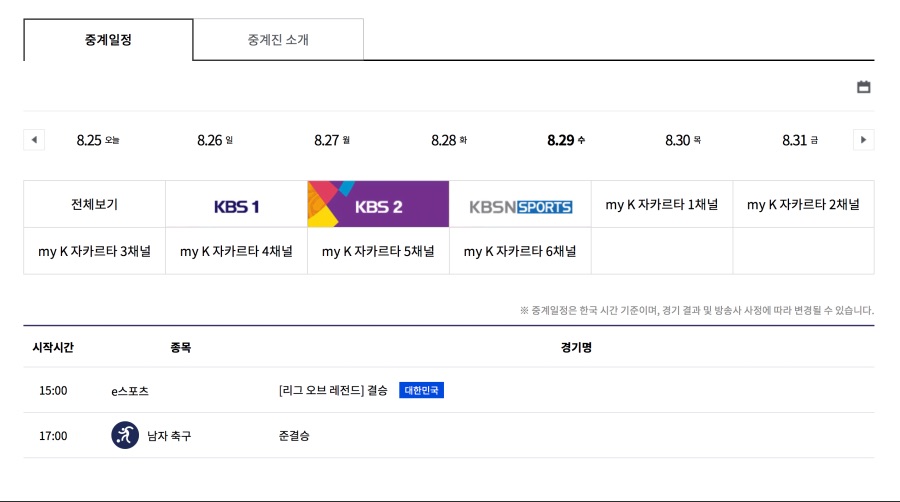Open the calendar date picker icon
The image size is (900, 502).
[x=864, y=87]
